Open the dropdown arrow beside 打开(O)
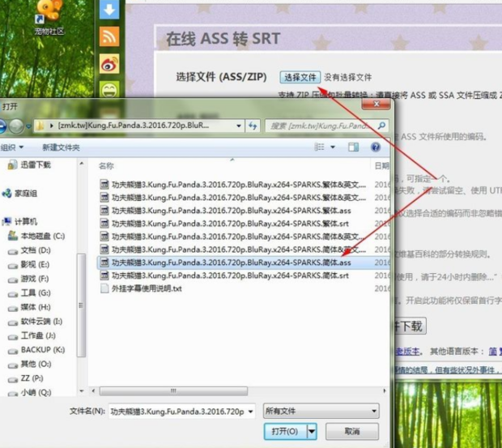502x448 pixels. (x=312, y=431)
